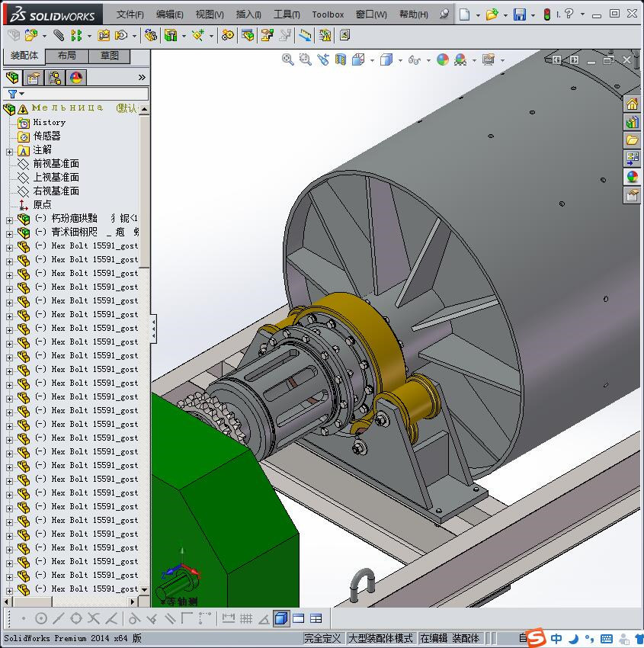Open SolidWorks Resources home icon in task pane

[632, 104]
